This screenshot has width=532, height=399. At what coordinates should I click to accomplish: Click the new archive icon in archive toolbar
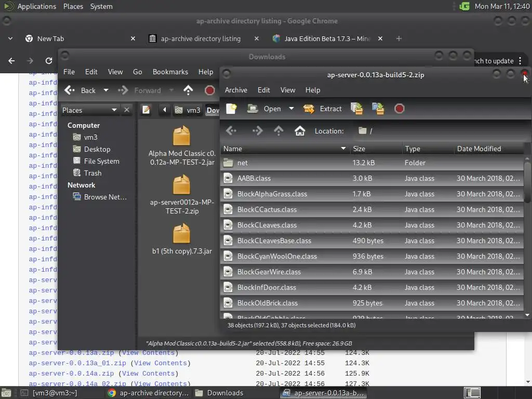(231, 109)
